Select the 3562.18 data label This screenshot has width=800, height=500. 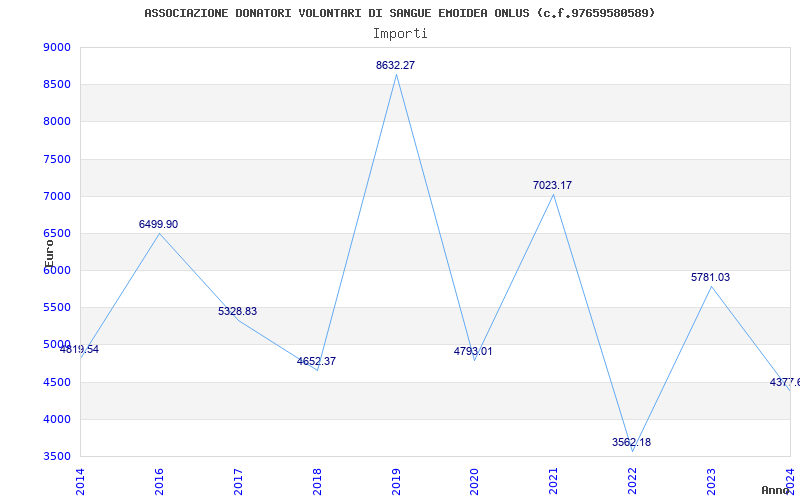coord(631,442)
